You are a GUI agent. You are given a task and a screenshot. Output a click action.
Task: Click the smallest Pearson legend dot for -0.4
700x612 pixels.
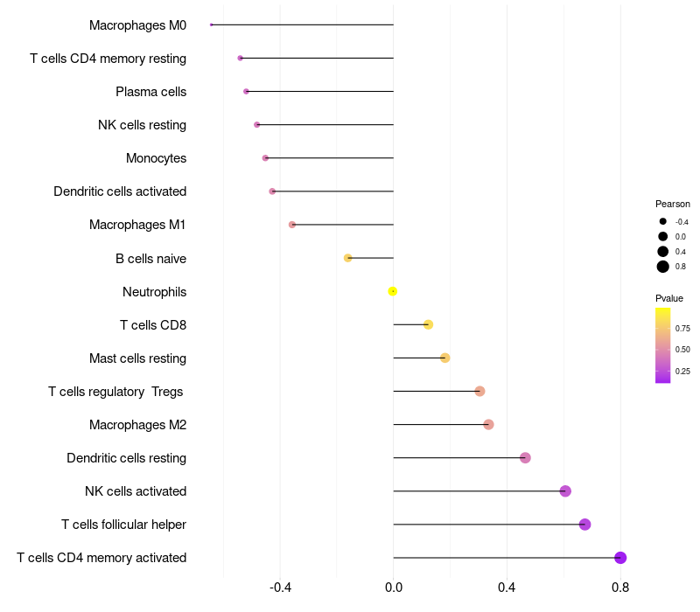coord(663,222)
